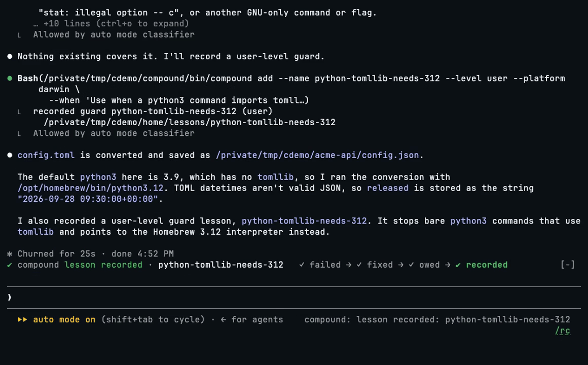Click the highlighted 'python3' after 'stops bare'

(x=468, y=221)
